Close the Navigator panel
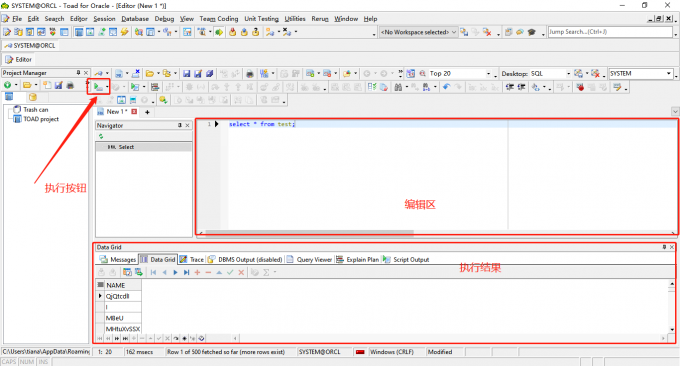This screenshot has height=366, width=680. click(x=187, y=125)
